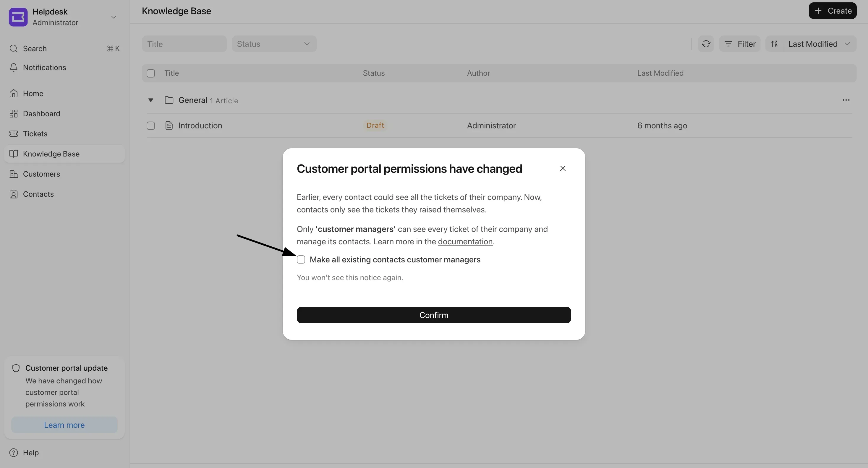Open Notifications with the bell icon

coord(14,67)
